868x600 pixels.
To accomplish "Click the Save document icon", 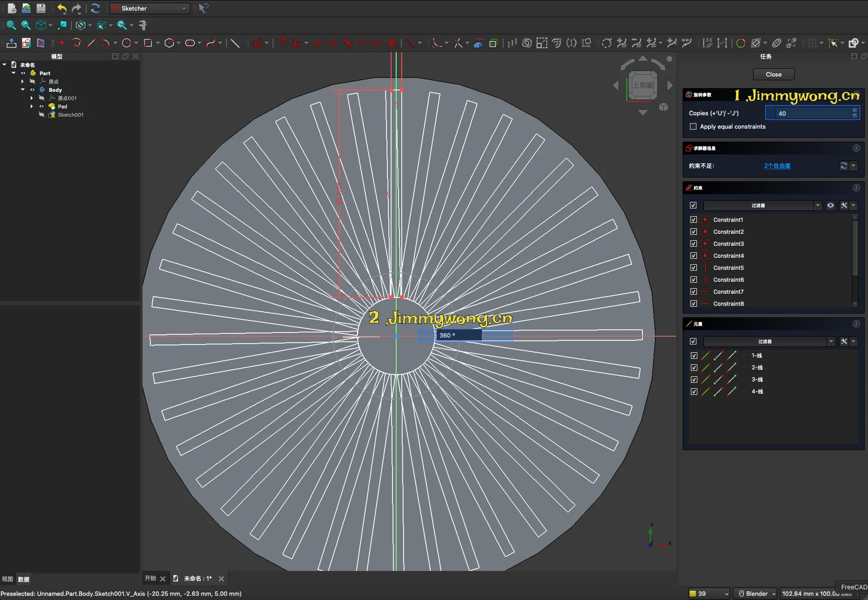I will pyautogui.click(x=41, y=8).
